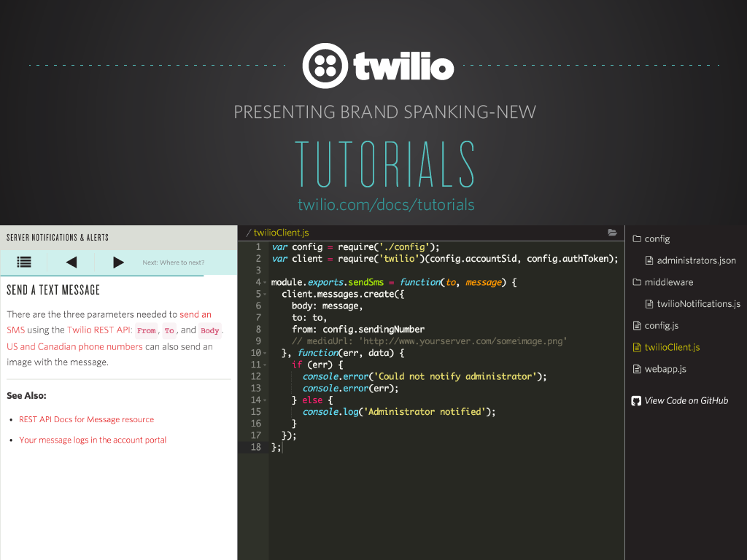Click the config.js file icon
The width and height of the screenshot is (747, 560).
[636, 326]
